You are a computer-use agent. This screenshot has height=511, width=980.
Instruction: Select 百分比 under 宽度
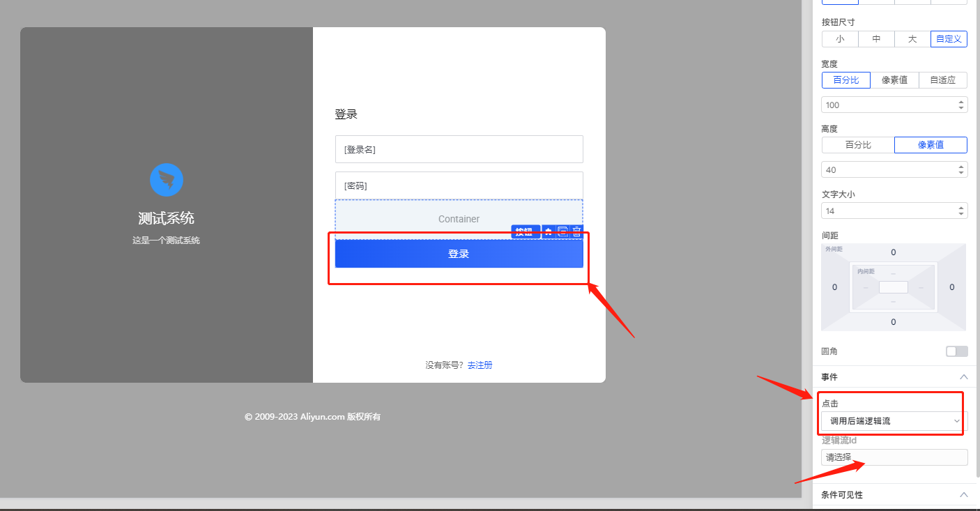(845, 80)
